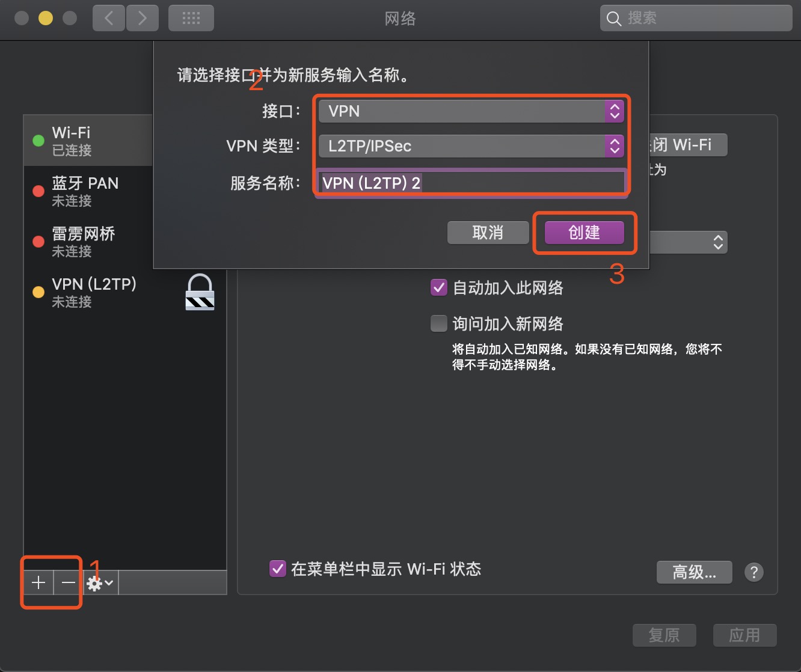Open the 接口 dropdown showing VPN
Viewport: 801px width, 672px height.
471,111
